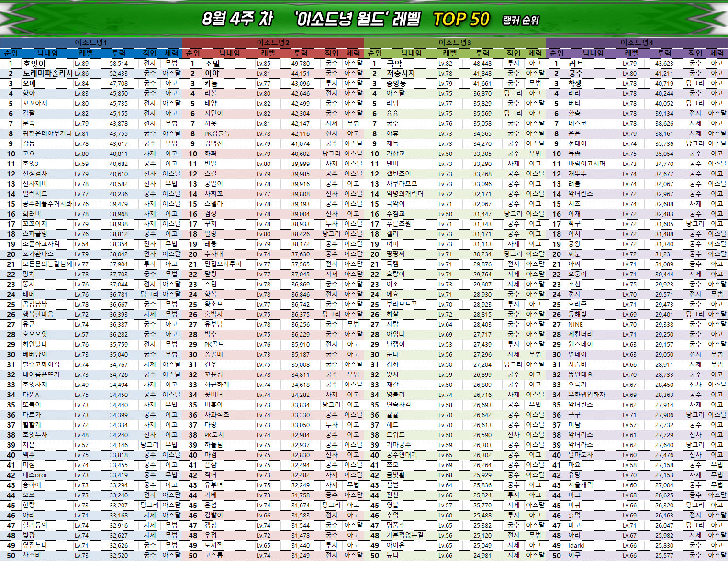Select nickname 도레미파솔라시

[x=48, y=73]
